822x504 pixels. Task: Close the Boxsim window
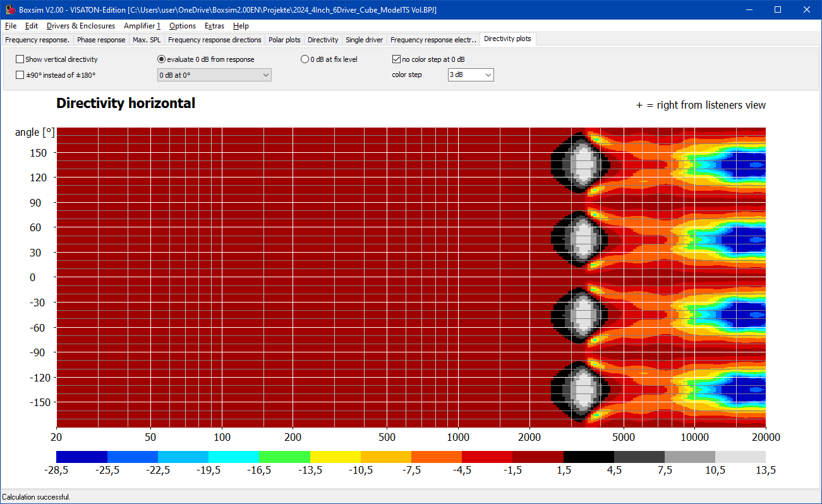(807, 9)
